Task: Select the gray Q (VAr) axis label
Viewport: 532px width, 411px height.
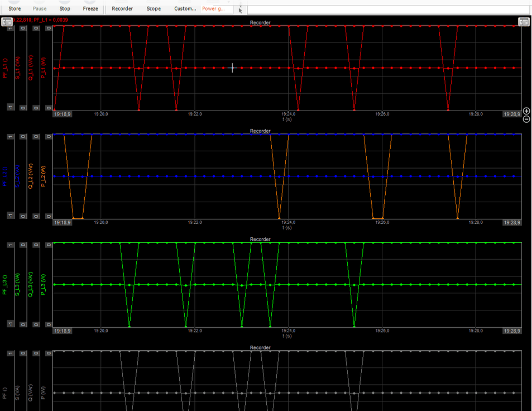Action: 31,393
